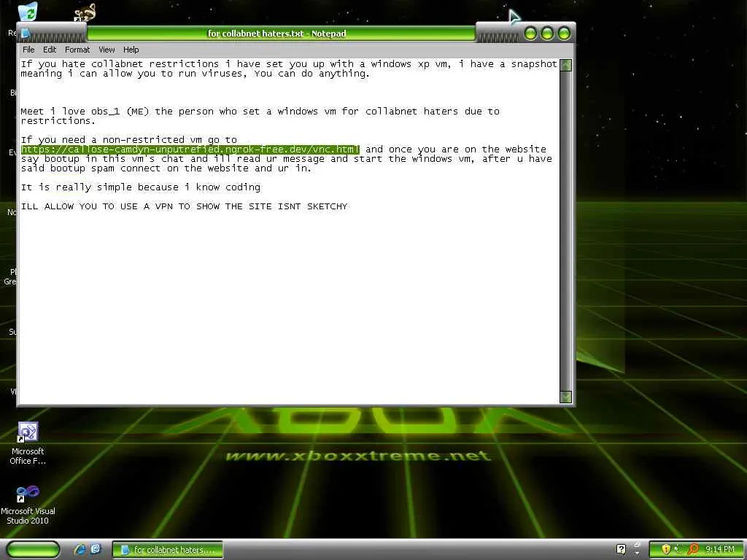Open the Help menu in Notepad
747x560 pixels.
pyautogui.click(x=131, y=50)
